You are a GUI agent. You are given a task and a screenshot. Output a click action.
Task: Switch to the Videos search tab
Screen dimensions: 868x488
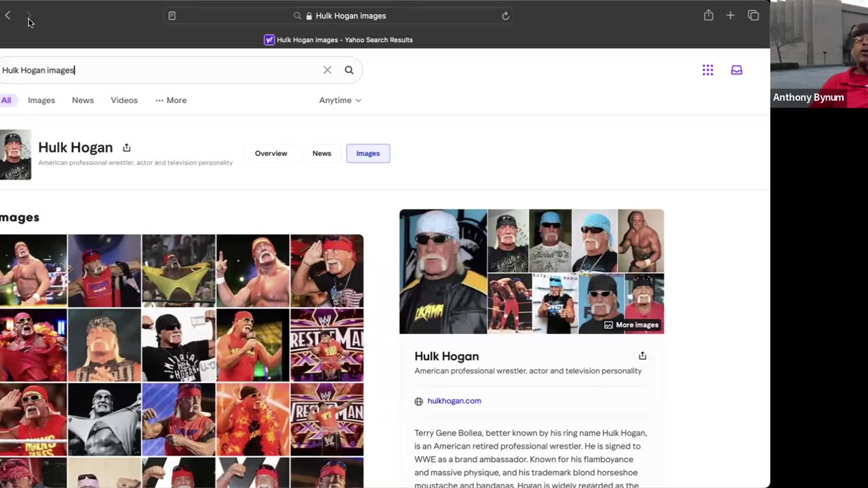point(124,100)
